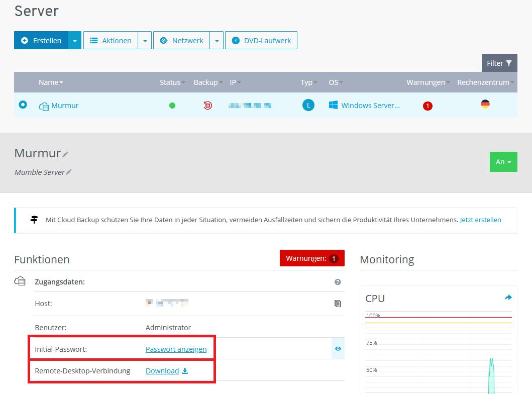Show the Initial-Passwort using the eye icon
Image resolution: width=532 pixels, height=394 pixels.
click(x=338, y=348)
